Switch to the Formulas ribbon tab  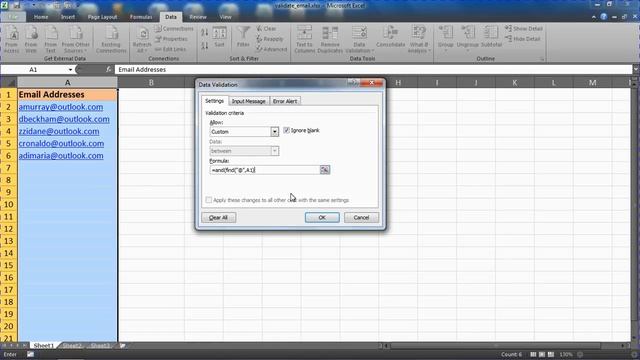point(141,17)
